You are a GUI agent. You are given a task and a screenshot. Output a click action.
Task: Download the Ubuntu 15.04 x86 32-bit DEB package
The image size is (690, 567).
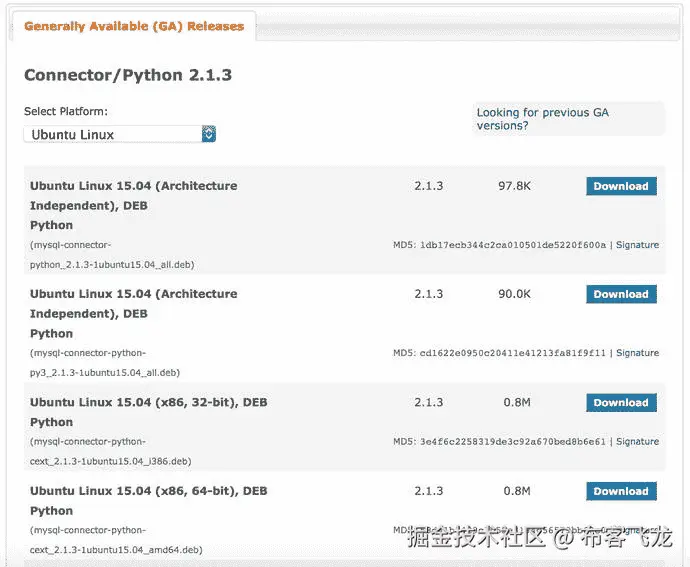click(621, 402)
